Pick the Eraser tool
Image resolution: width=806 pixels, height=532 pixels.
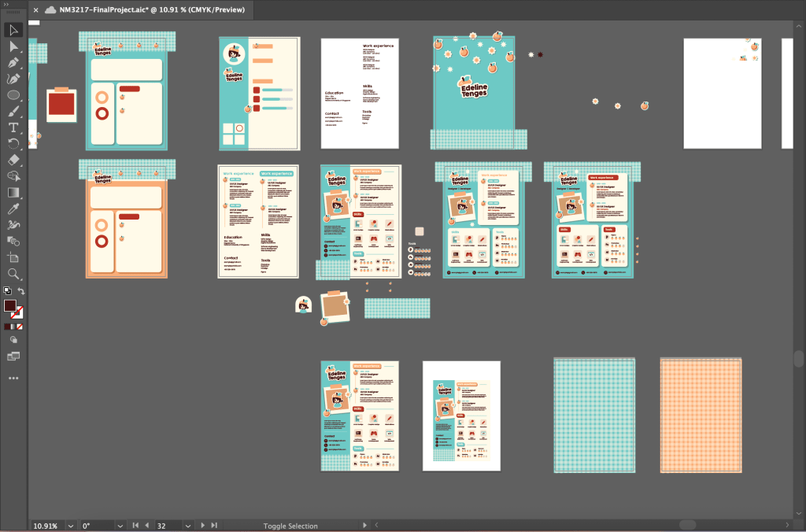click(x=13, y=160)
